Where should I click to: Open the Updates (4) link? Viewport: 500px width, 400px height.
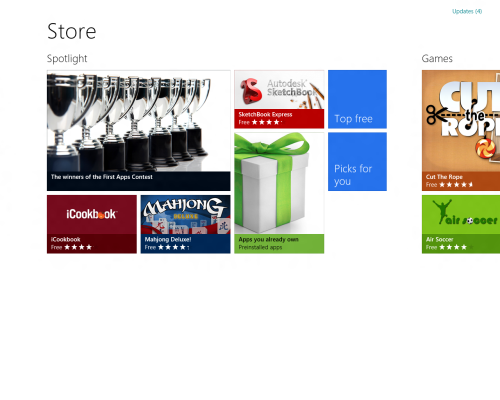tap(467, 11)
